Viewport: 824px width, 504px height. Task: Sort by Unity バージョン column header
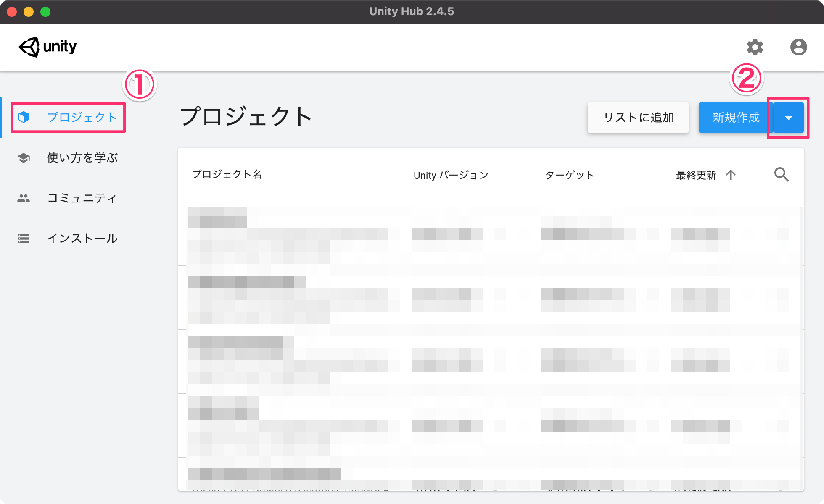tap(451, 175)
